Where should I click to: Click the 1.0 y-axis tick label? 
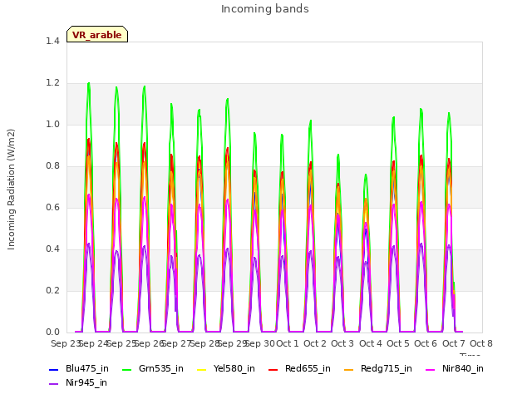52,125
